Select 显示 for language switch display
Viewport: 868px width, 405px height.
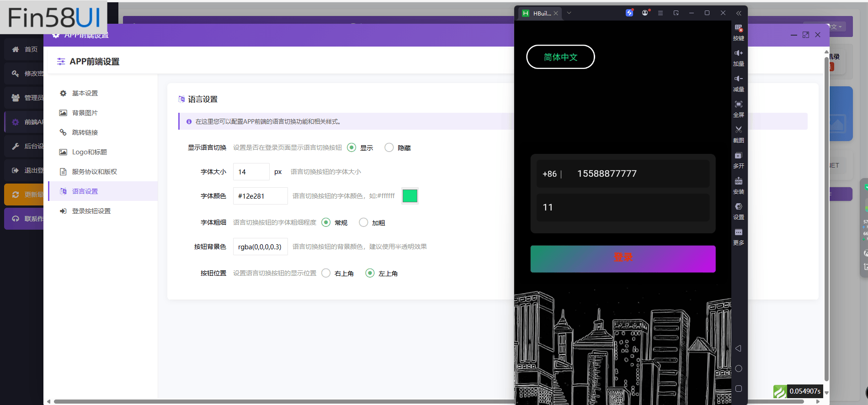tap(351, 147)
